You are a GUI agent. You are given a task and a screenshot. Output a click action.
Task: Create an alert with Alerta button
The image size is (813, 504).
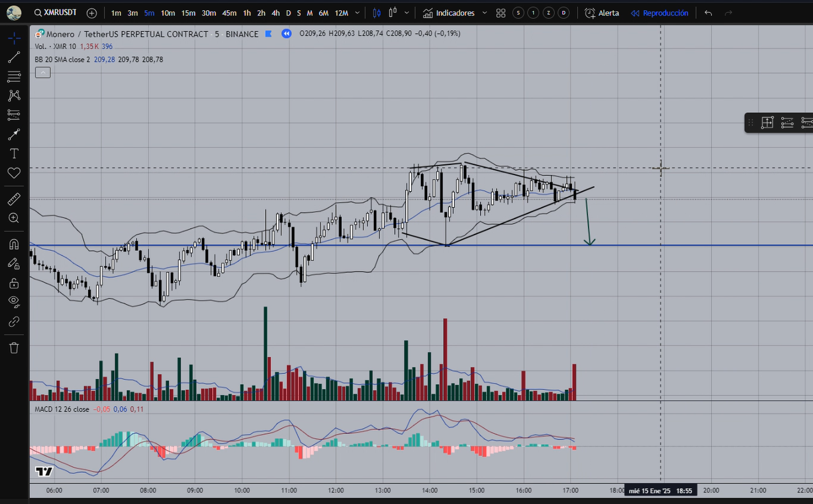(602, 13)
